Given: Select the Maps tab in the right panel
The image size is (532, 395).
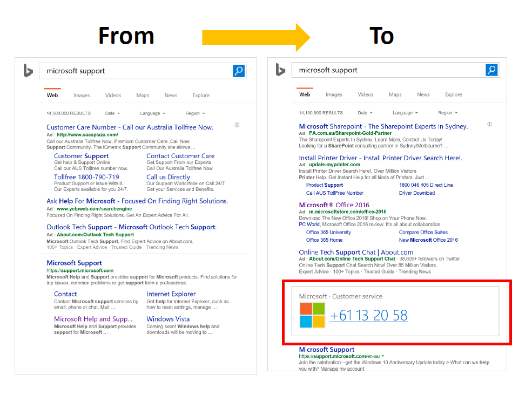Looking at the screenshot, I should coord(395,94).
